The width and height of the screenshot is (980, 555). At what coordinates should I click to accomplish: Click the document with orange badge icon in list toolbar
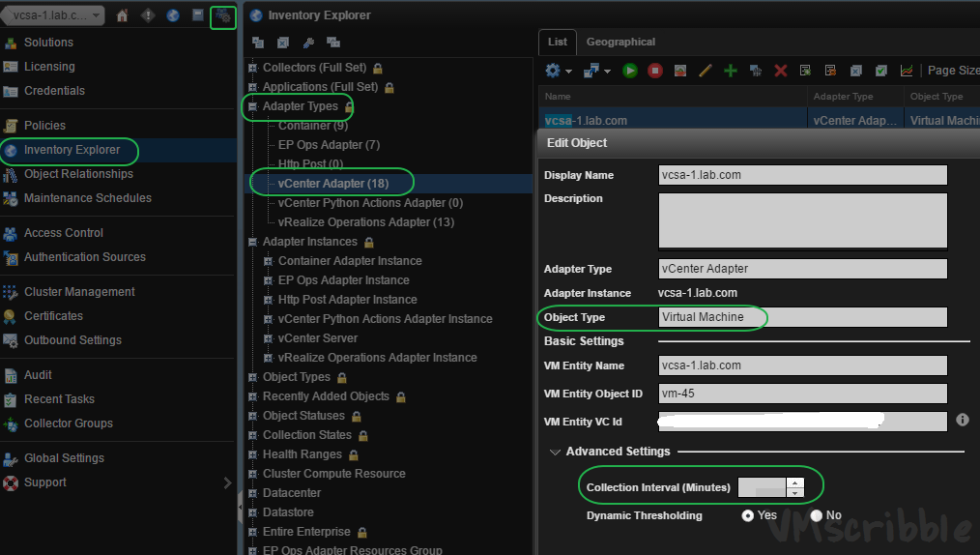pos(830,71)
